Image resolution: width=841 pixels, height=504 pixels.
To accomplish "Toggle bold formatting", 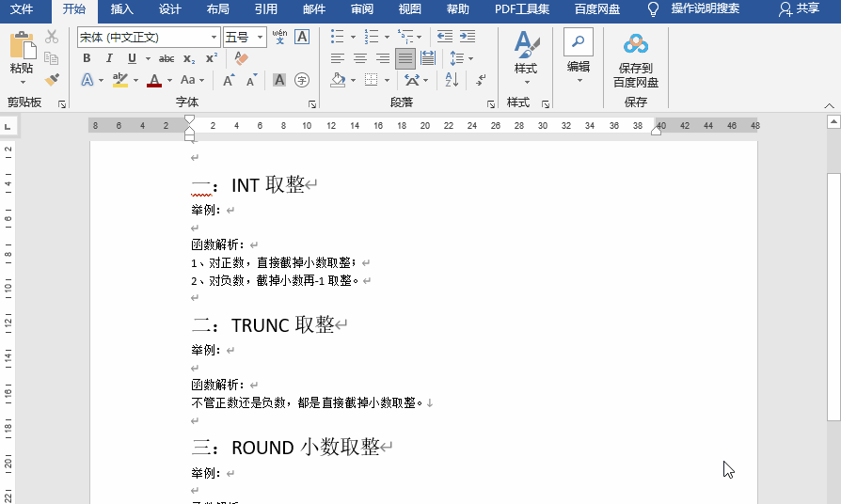I will pyautogui.click(x=87, y=58).
